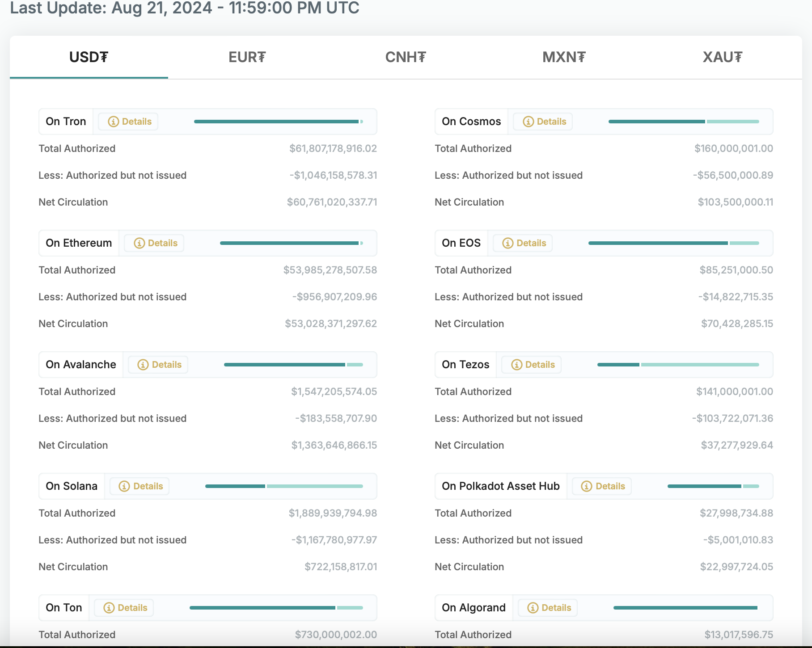The image size is (812, 648).
Task: Select EOS net circulation $70,428,285.15
Action: click(737, 324)
